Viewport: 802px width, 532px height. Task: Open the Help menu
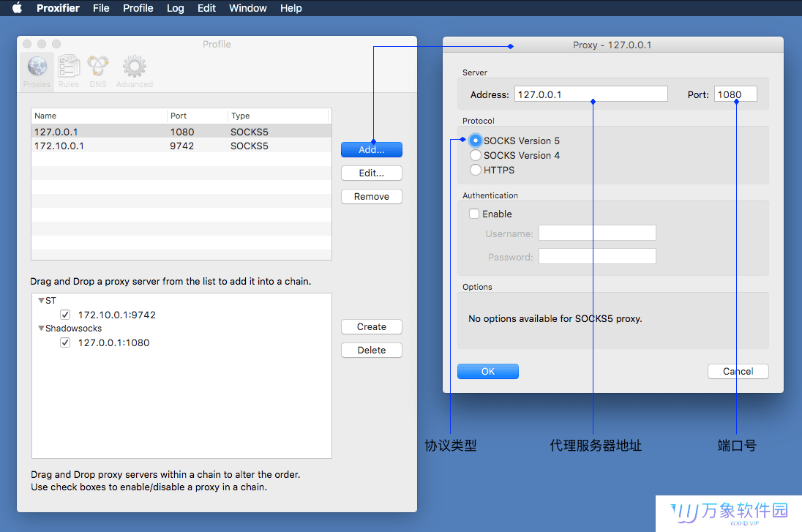[291, 8]
